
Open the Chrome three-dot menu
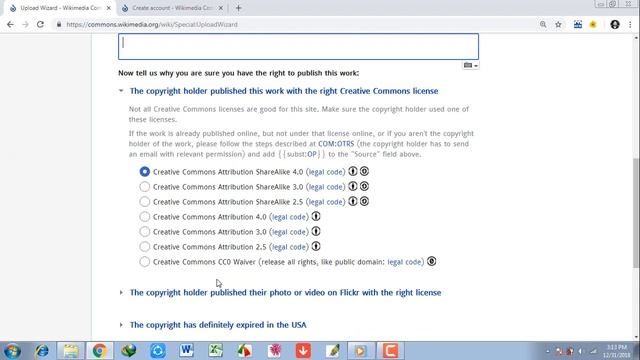630,24
